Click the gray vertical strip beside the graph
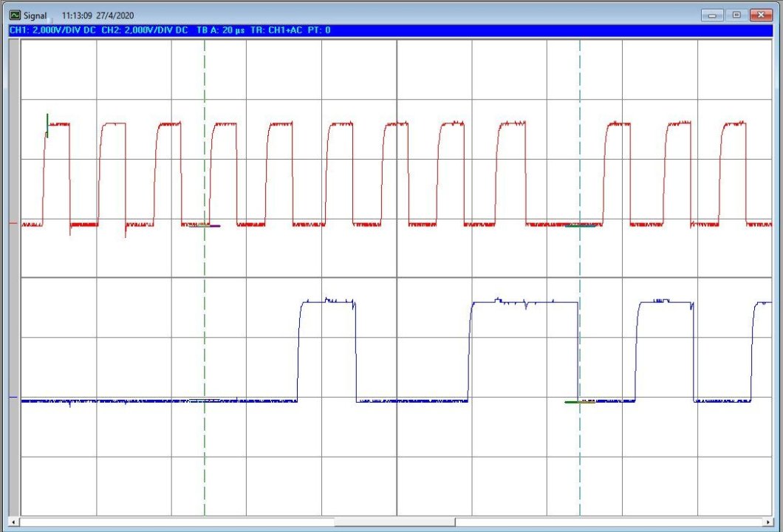The height and width of the screenshot is (532, 783). (x=15, y=278)
